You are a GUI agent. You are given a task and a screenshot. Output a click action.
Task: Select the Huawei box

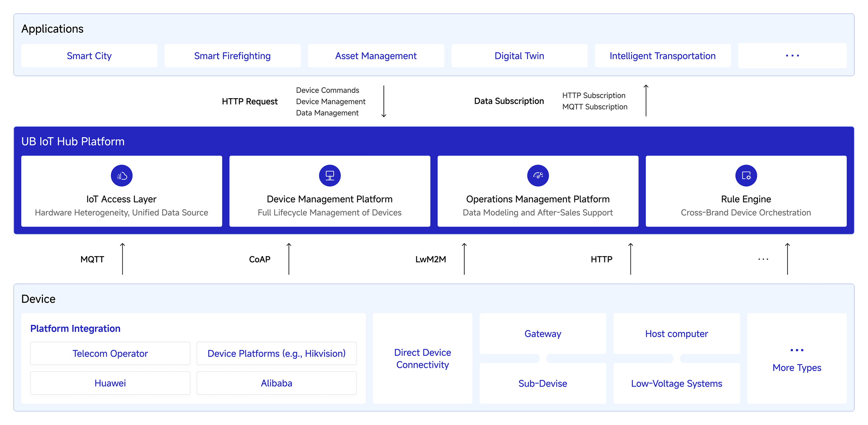pyautogui.click(x=110, y=383)
